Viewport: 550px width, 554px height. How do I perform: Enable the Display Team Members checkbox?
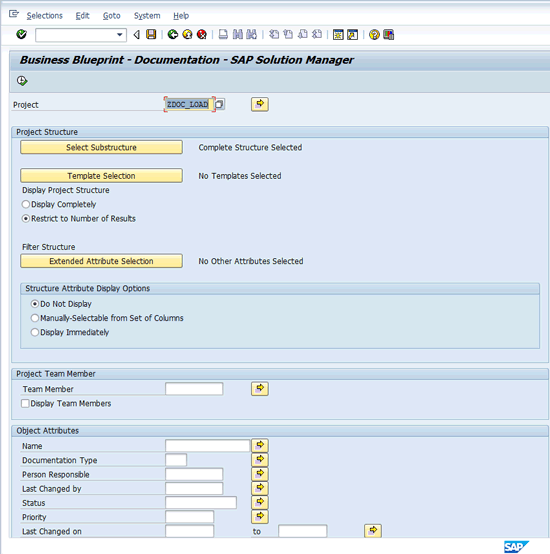point(25,403)
